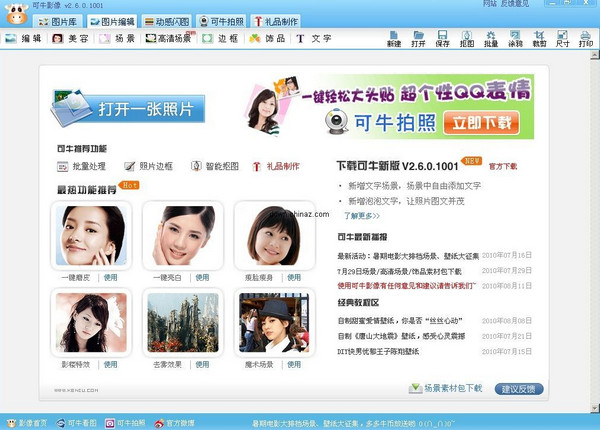Click the 新建 (New) toolbar icon
Viewport: 600px width, 430px height.
pyautogui.click(x=394, y=39)
